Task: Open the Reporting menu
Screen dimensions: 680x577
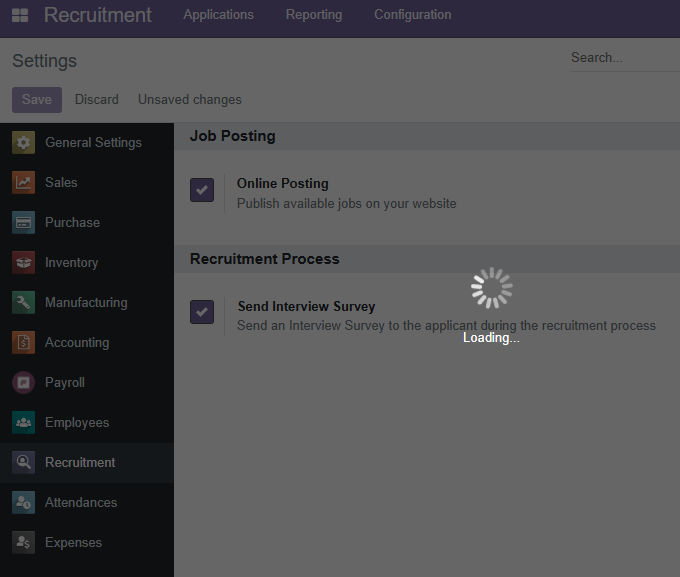Action: click(x=314, y=15)
